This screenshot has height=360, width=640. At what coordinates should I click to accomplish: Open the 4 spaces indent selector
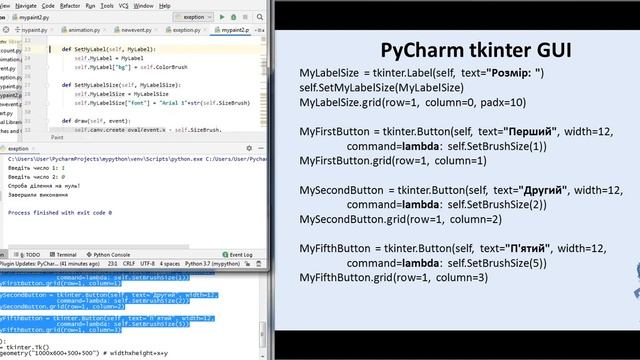pyautogui.click(x=170, y=264)
